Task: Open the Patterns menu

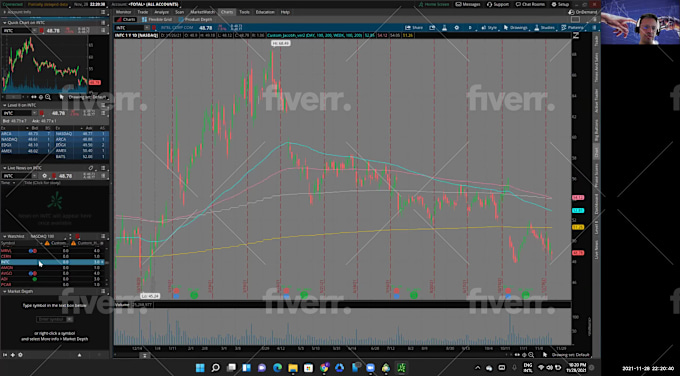Action: (x=572, y=27)
